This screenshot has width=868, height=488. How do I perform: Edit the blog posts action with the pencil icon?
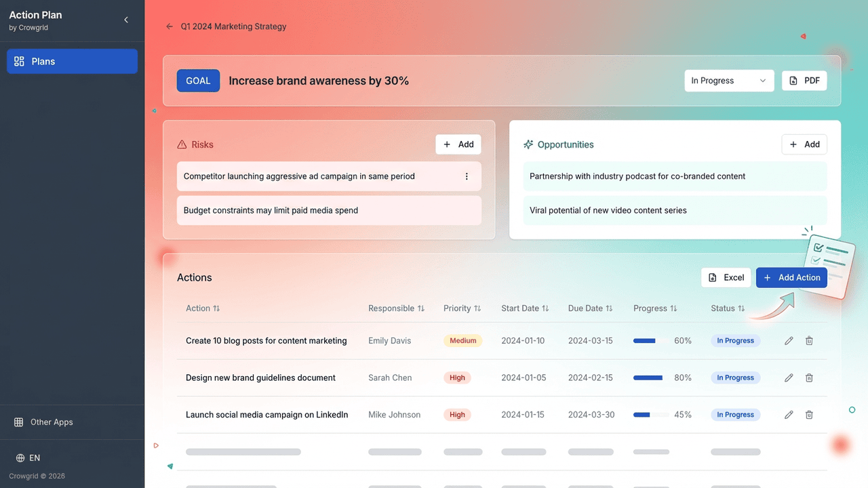point(789,341)
